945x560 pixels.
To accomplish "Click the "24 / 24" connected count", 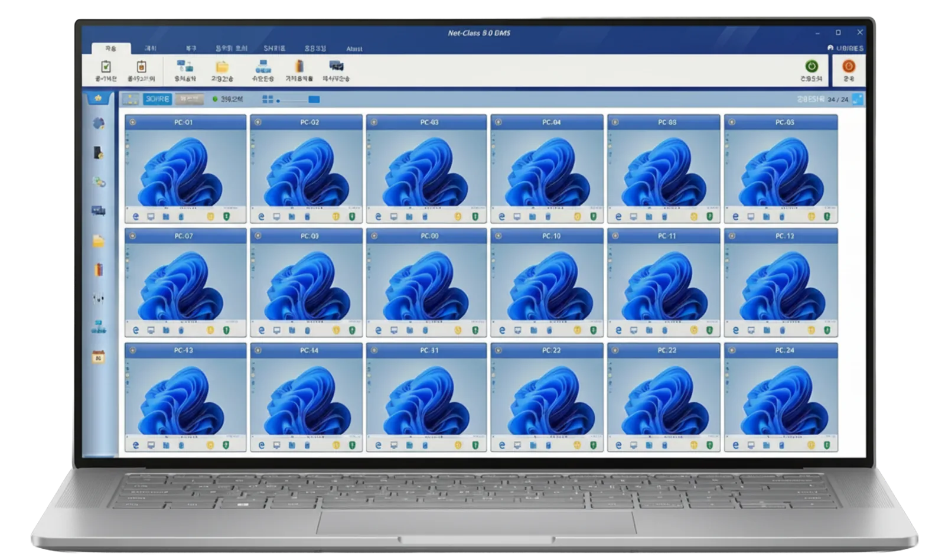I will coord(838,99).
